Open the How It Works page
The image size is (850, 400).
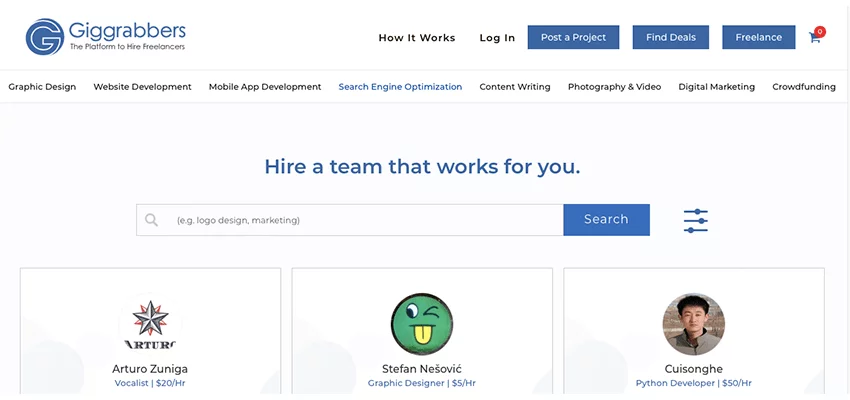417,37
